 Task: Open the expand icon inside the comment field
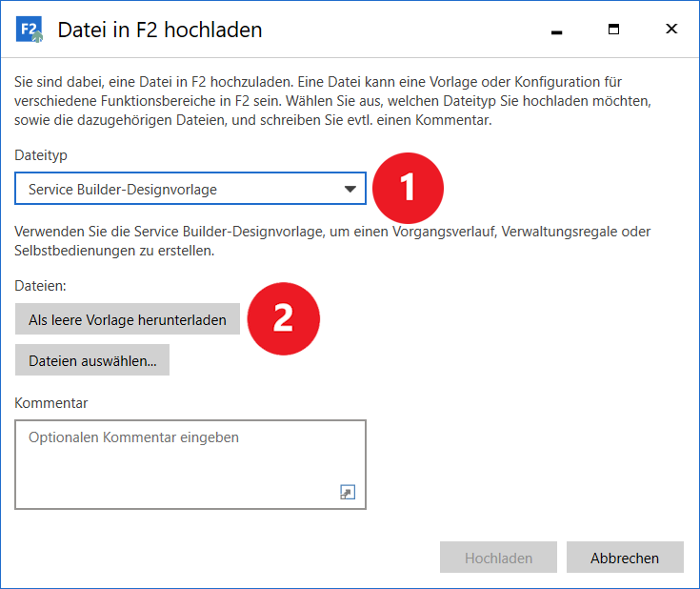point(348,492)
